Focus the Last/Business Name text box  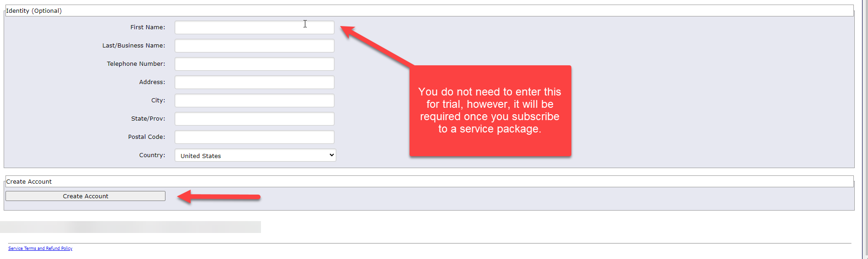(254, 46)
